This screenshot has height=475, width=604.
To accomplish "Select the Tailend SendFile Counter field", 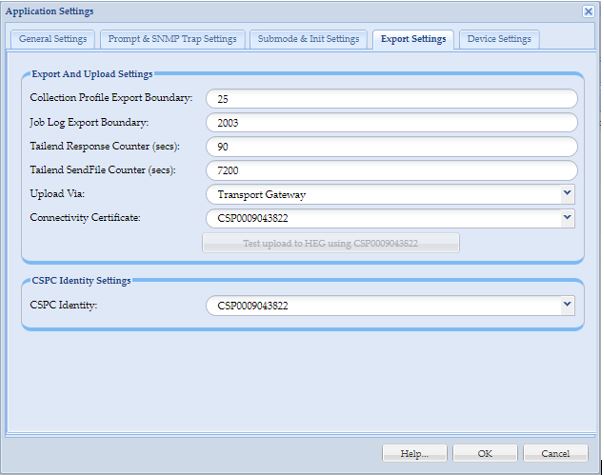I will 391,170.
